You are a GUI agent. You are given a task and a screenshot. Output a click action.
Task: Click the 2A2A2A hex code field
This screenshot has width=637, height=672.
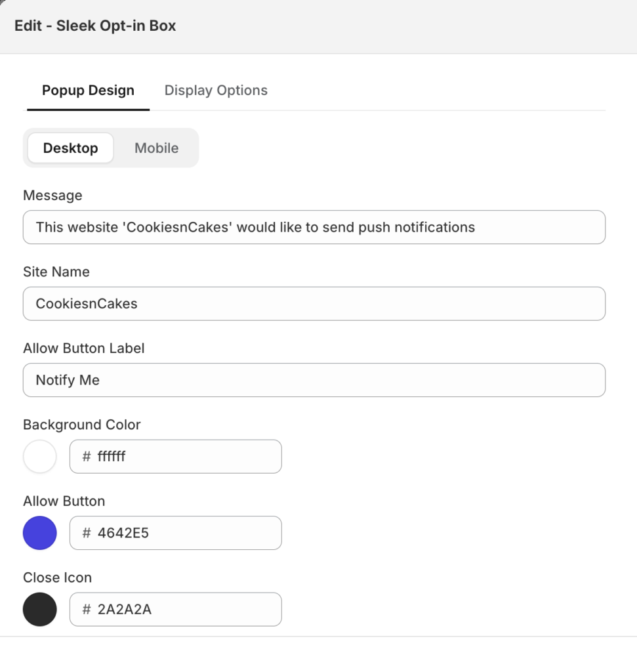click(x=176, y=610)
